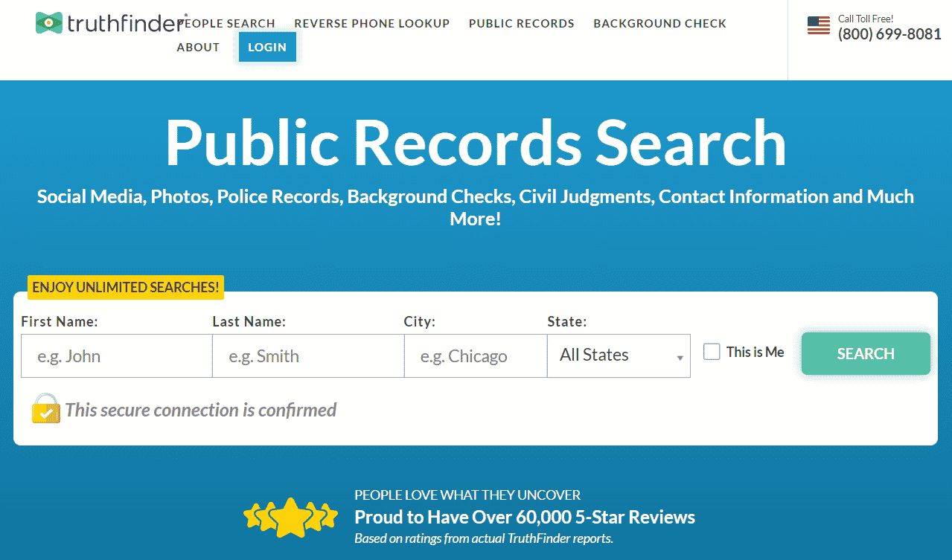Screen dimensions: 952x560
Task: Open the Background Check menu item
Action: click(x=660, y=24)
